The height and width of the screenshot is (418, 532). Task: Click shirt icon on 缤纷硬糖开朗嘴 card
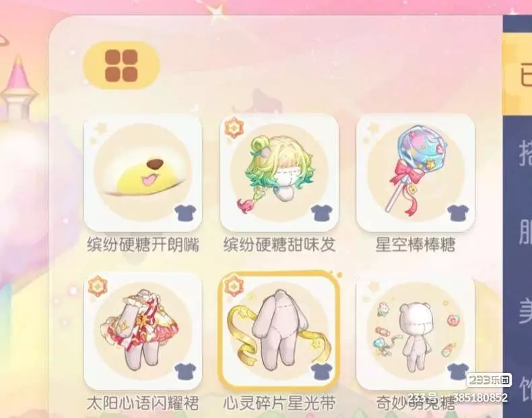(186, 213)
